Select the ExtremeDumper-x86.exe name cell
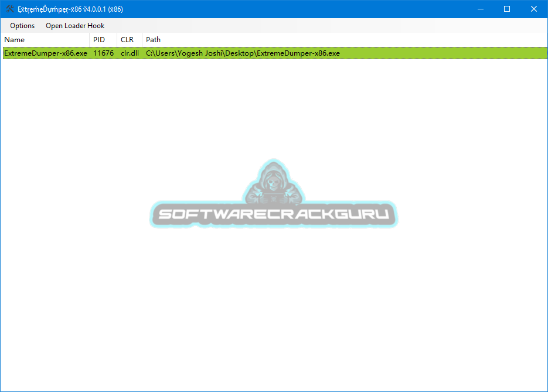 (46, 53)
